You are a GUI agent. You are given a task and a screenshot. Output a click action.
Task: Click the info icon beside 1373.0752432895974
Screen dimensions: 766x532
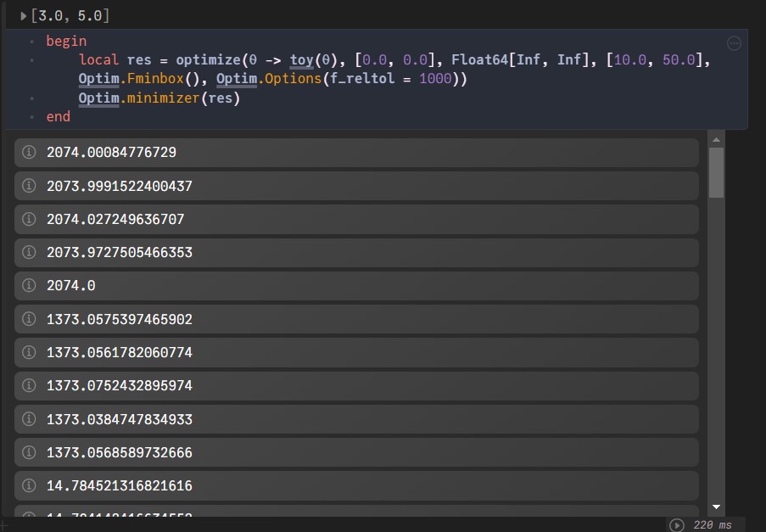coord(29,385)
